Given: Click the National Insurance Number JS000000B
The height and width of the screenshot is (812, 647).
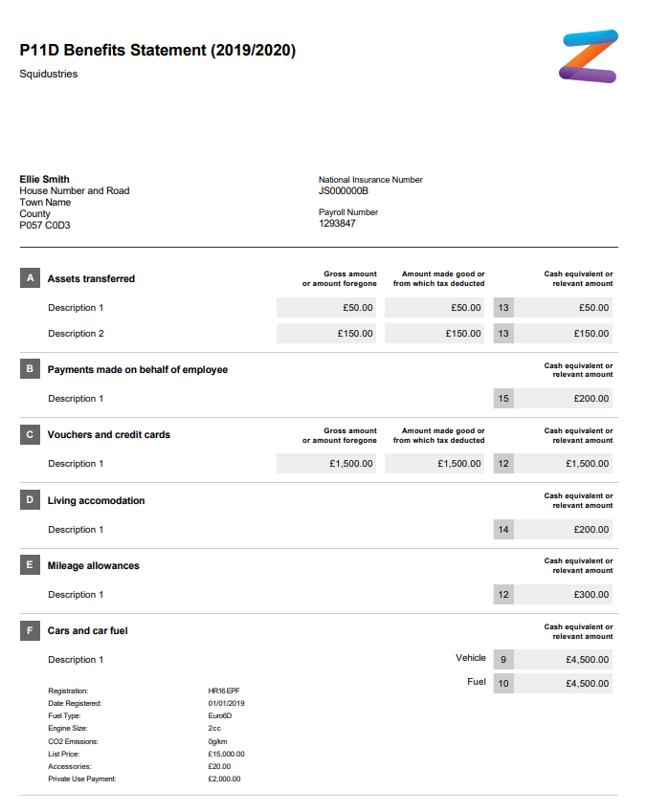Looking at the screenshot, I should 344,191.
